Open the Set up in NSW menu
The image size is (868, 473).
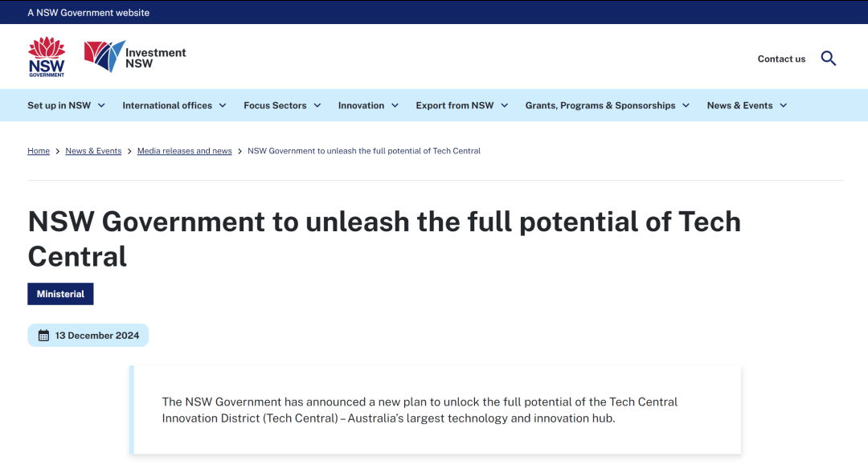(x=59, y=105)
